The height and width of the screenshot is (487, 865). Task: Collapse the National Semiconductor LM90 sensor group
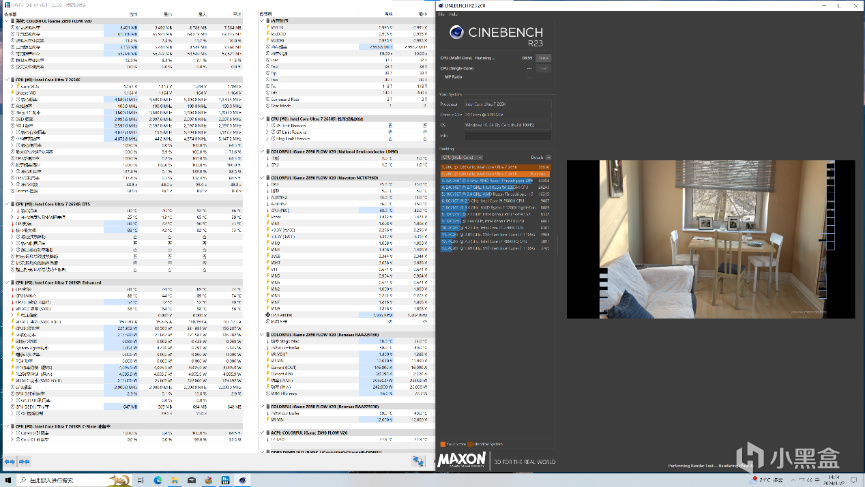click(262, 151)
